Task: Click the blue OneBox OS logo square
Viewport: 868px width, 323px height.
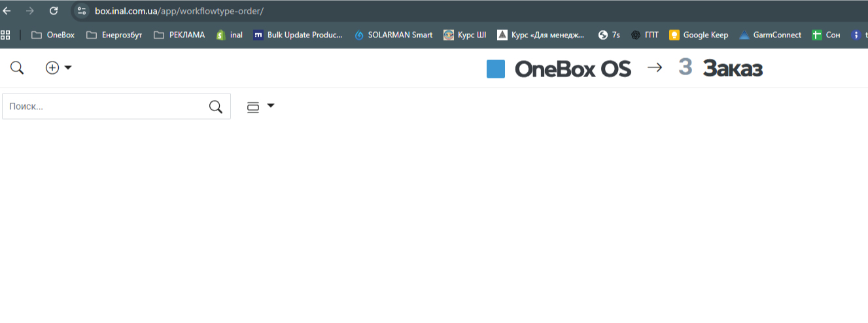Action: tap(496, 69)
